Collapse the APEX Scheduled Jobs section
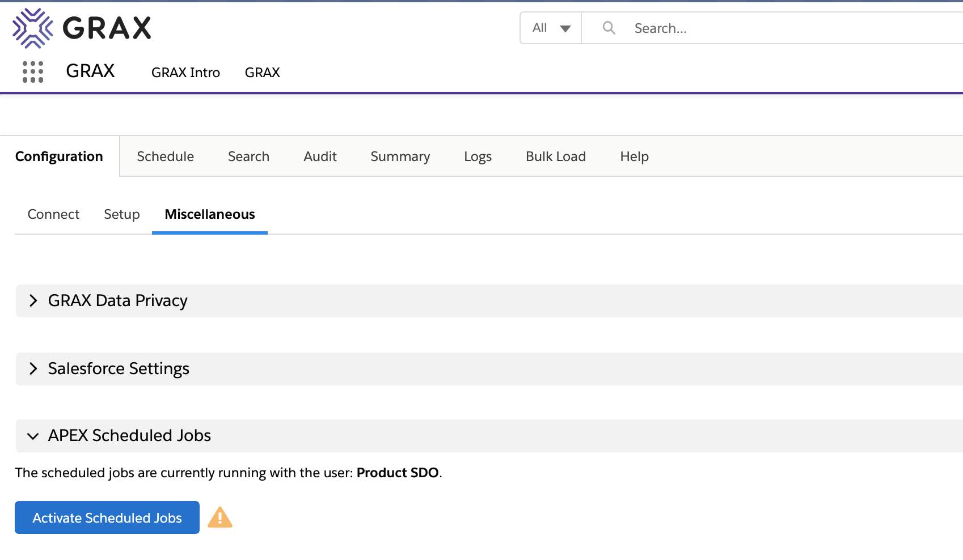 click(x=489, y=436)
